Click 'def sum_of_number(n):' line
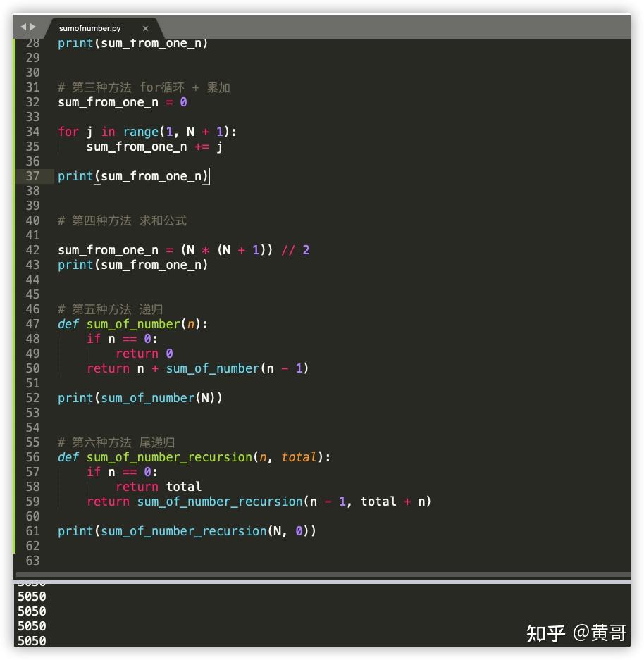The height and width of the screenshot is (660, 644). tap(132, 324)
